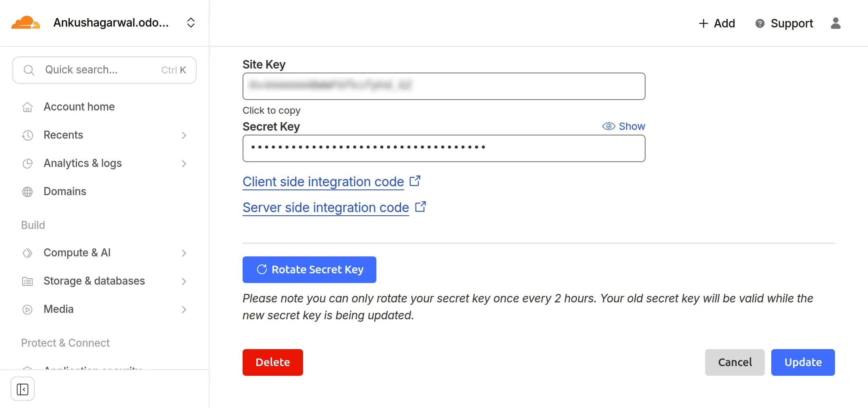
Task: Open the user profile icon
Action: (x=836, y=23)
